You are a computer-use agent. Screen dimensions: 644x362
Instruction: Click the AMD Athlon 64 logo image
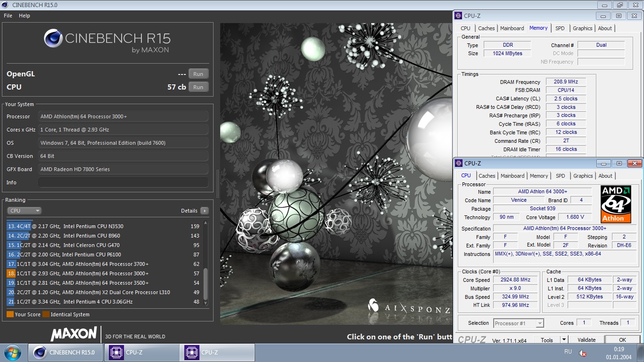tap(616, 204)
